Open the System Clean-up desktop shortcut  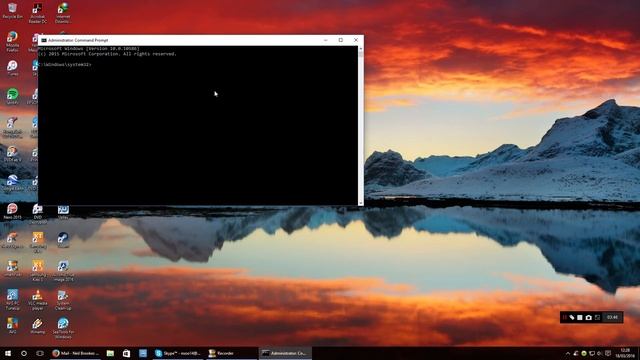(x=63, y=300)
